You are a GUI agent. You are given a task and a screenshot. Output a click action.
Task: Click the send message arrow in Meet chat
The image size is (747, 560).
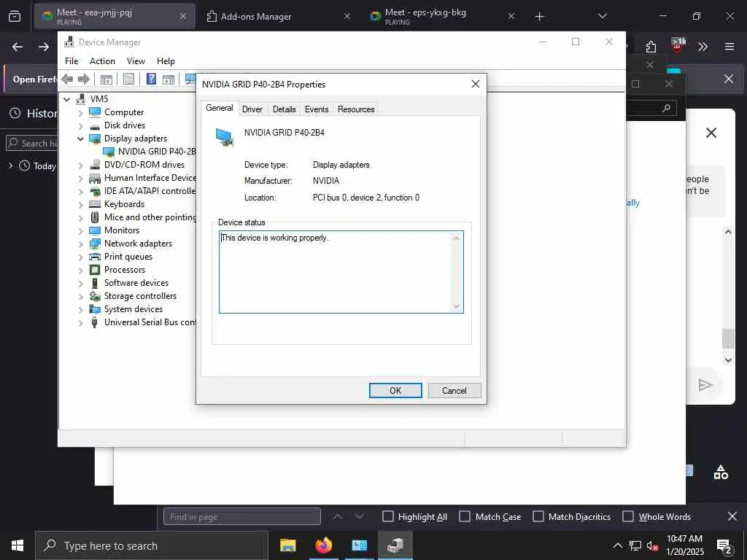pyautogui.click(x=705, y=385)
